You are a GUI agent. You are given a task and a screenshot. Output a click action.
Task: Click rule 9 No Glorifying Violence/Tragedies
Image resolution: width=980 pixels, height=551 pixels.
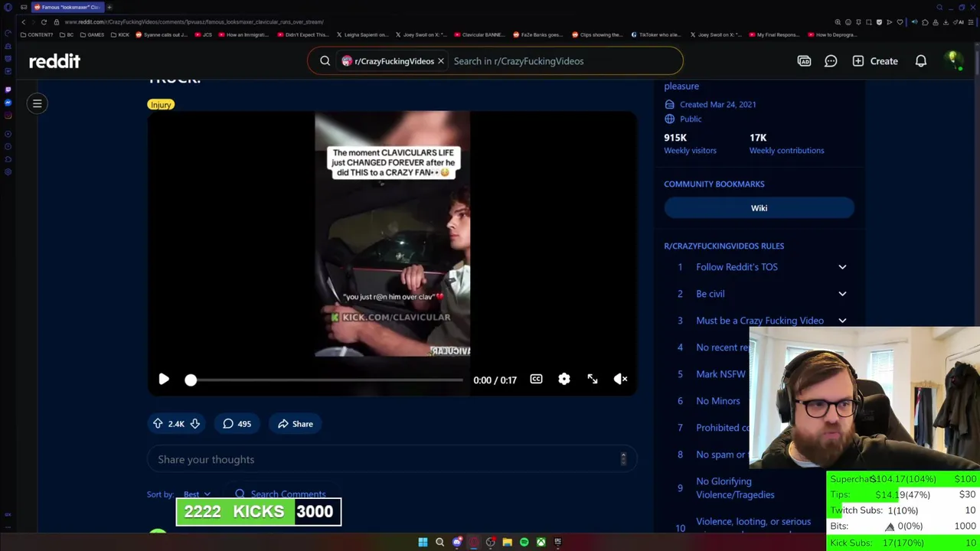tap(735, 488)
